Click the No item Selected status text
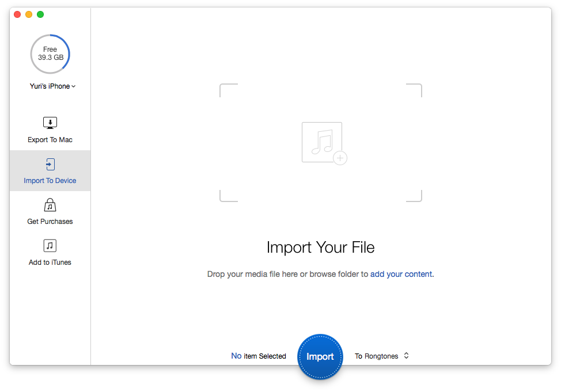Viewport: 561px width, 392px height. coord(259,356)
